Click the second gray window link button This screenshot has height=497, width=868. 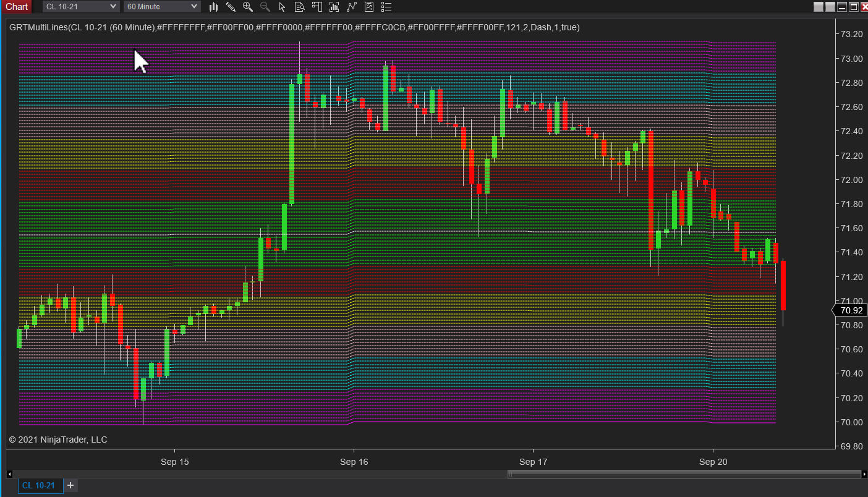[x=830, y=7]
